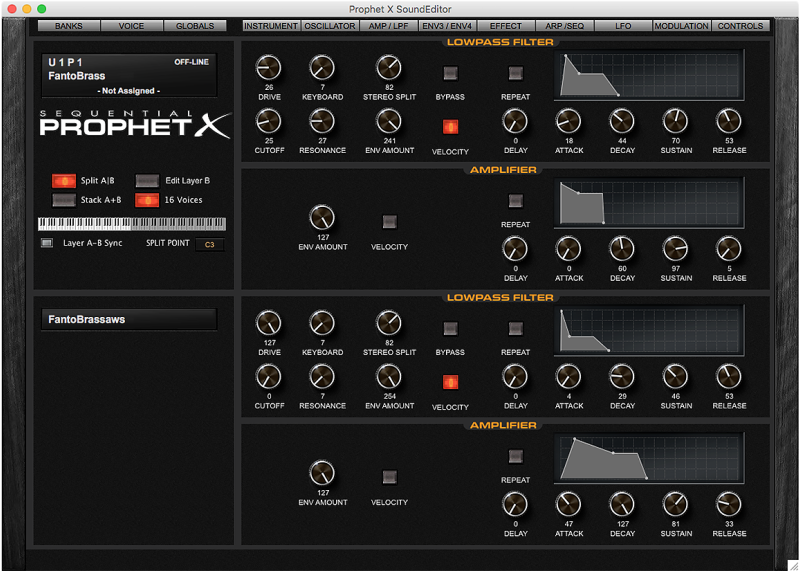Screen dimensions: 800x571
Task: Open the Split Point C3 selector
Action: pyautogui.click(x=209, y=244)
